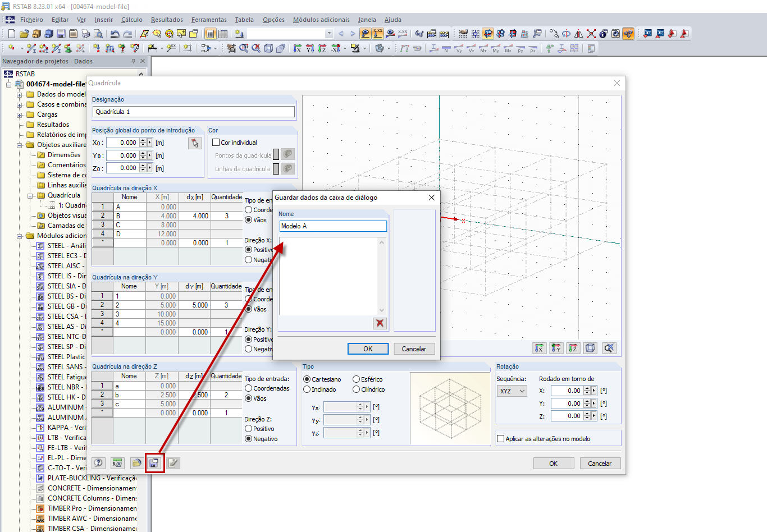767x532 pixels.
Task: Click OK in the Quadrícula dialog
Action: pos(554,463)
